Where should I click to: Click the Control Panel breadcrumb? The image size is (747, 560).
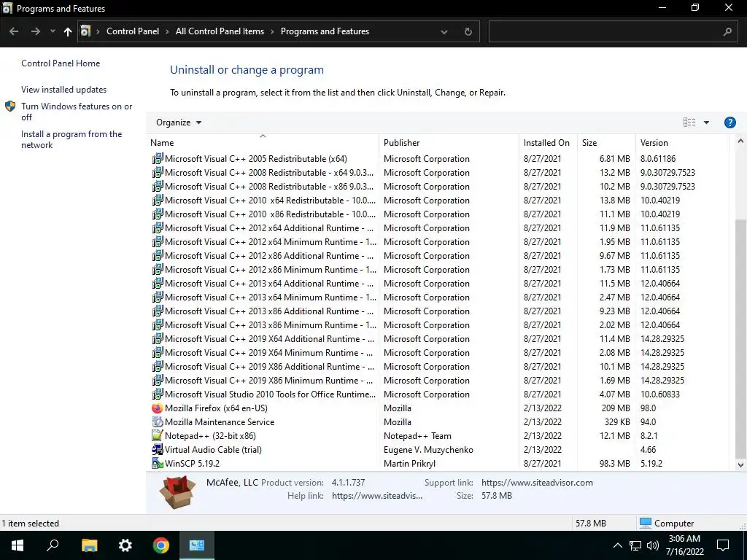133,31
